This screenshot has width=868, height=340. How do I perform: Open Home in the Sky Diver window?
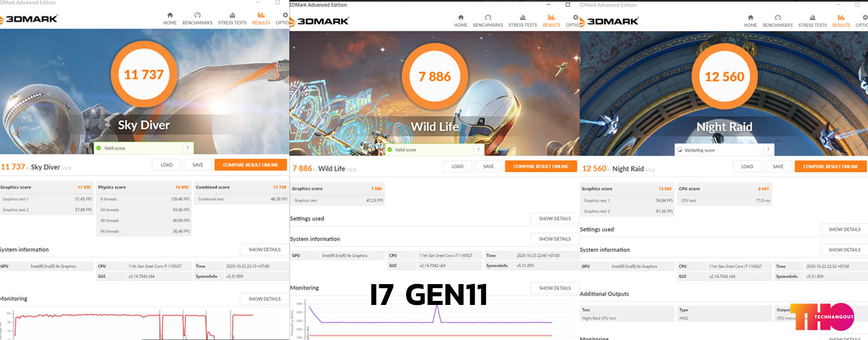[170, 19]
